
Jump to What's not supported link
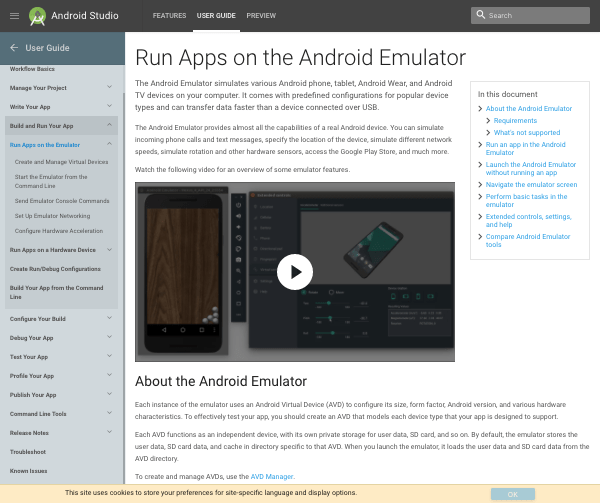coord(527,132)
